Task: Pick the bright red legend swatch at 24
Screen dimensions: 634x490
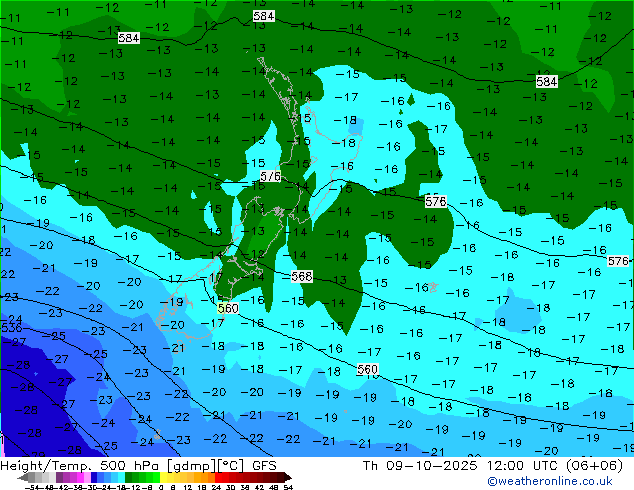Action: (x=219, y=477)
